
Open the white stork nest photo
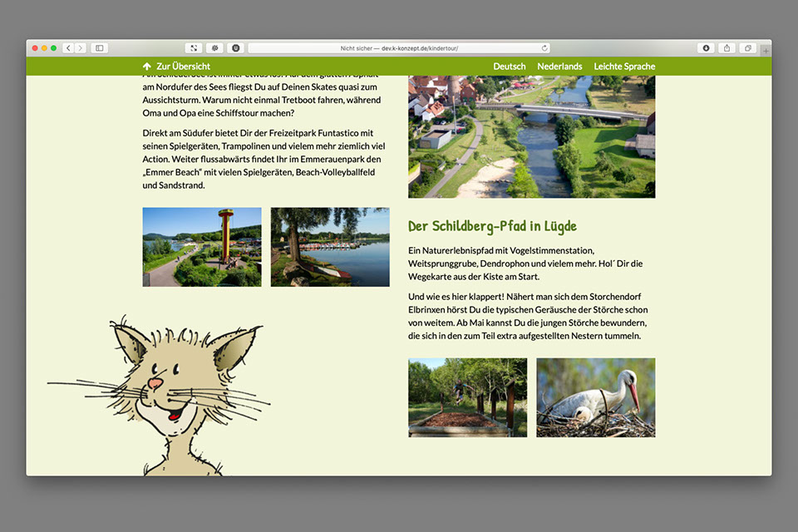click(x=595, y=397)
